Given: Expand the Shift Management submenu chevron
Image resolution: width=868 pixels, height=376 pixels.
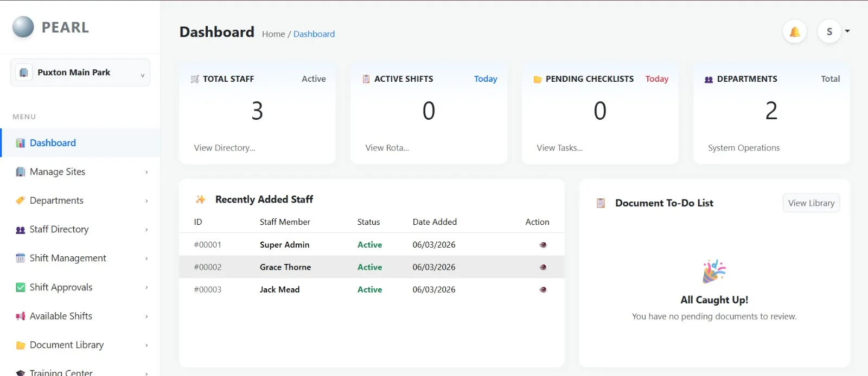Looking at the screenshot, I should click(146, 258).
